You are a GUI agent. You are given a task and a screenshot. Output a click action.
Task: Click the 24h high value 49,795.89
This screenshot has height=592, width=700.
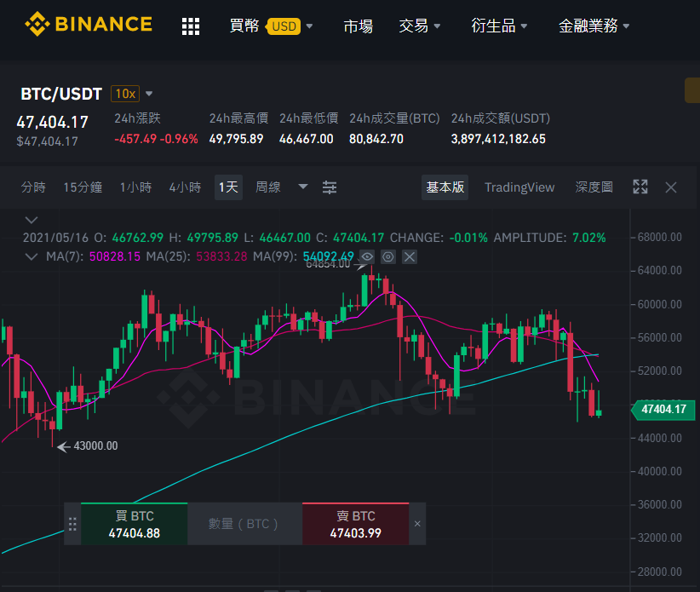pyautogui.click(x=236, y=139)
